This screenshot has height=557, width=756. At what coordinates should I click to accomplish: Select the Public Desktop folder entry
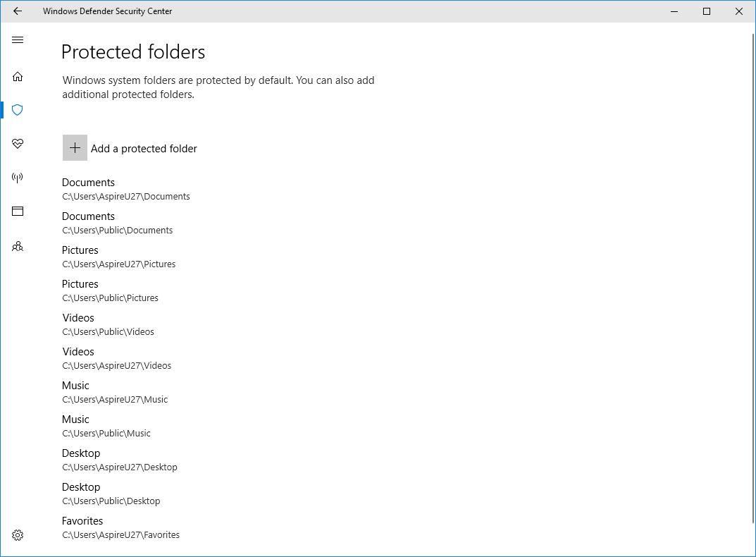click(x=111, y=494)
